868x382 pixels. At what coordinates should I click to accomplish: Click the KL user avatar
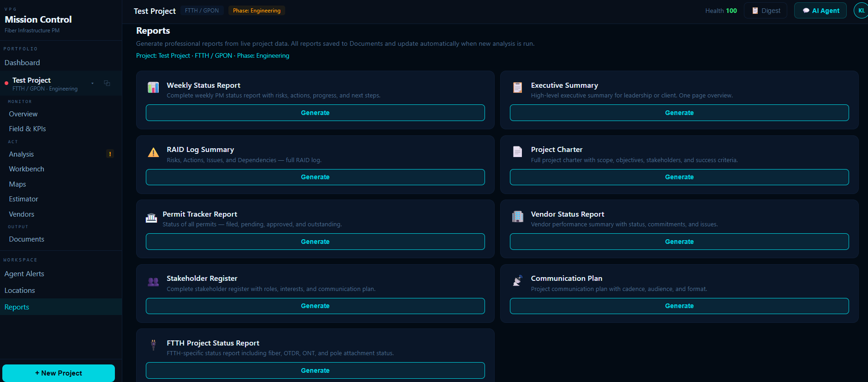click(861, 11)
